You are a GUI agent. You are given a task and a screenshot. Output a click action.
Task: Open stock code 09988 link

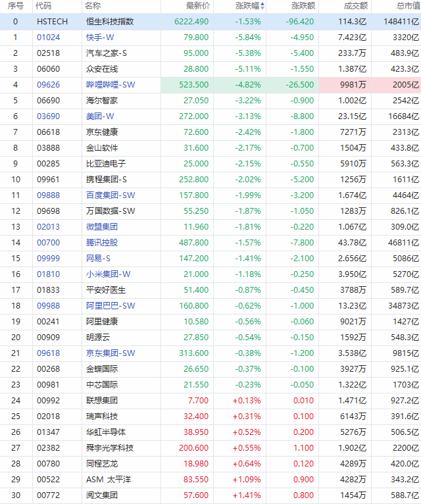click(x=48, y=305)
